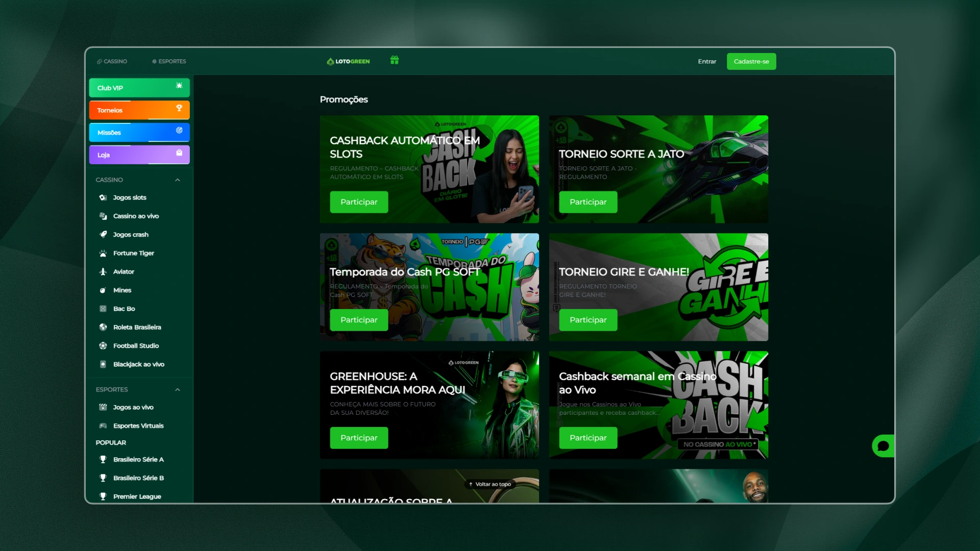The height and width of the screenshot is (551, 980).
Task: Click the Aviator plane icon
Action: (103, 271)
